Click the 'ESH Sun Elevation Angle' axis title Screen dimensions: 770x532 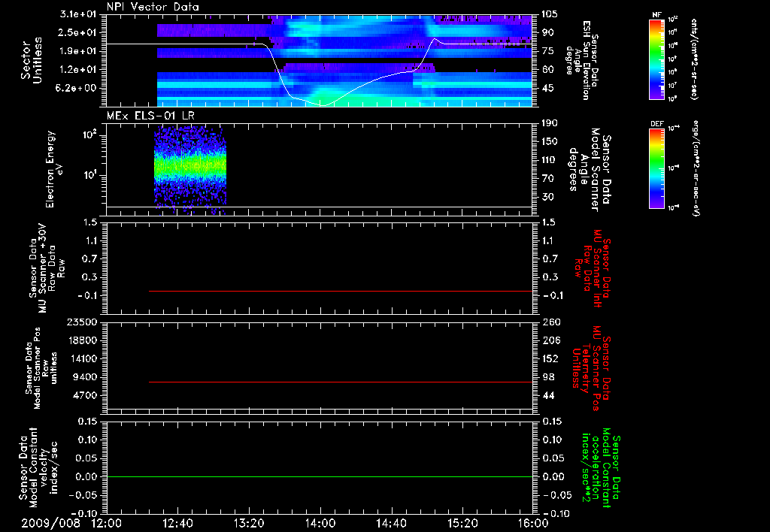(x=581, y=60)
